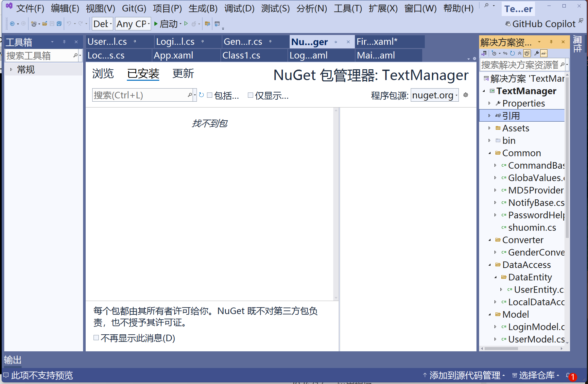
Task: Open the 调试(D) menu
Action: pos(239,8)
